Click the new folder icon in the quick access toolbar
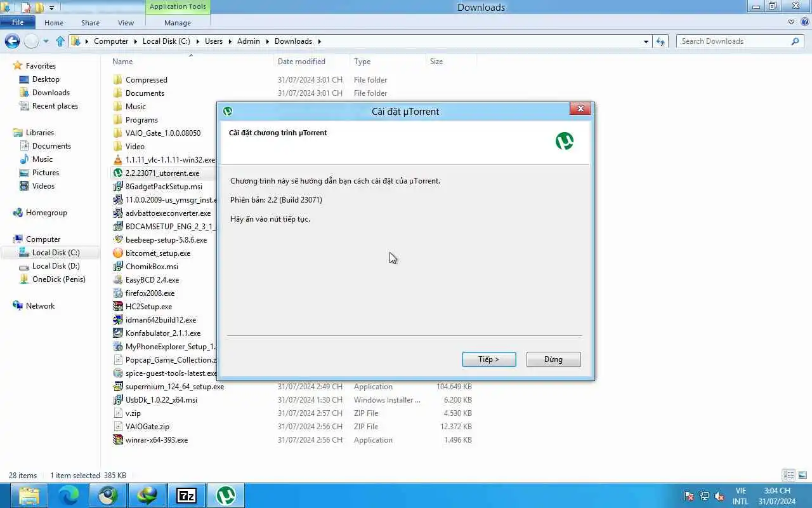Screen dimensions: 812x508 coord(39,8)
